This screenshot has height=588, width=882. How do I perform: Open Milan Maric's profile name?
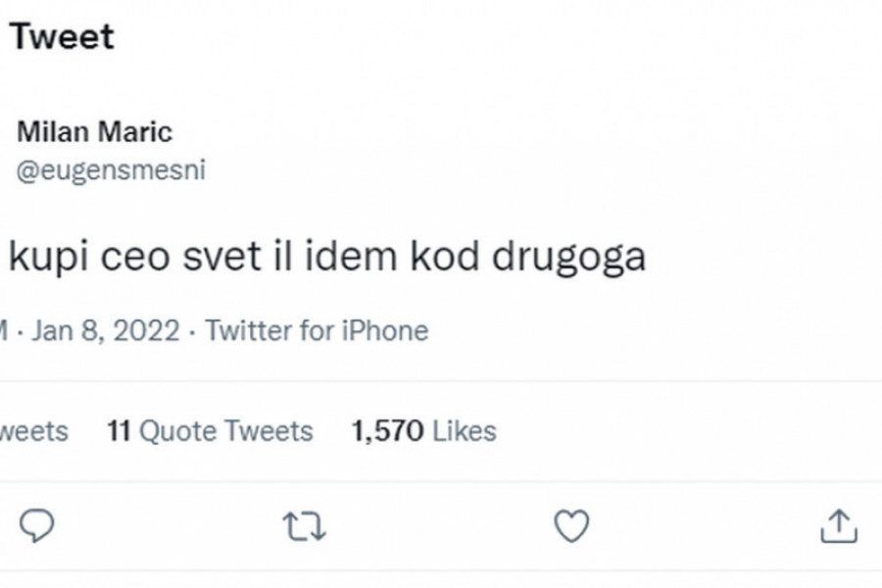click(x=94, y=132)
